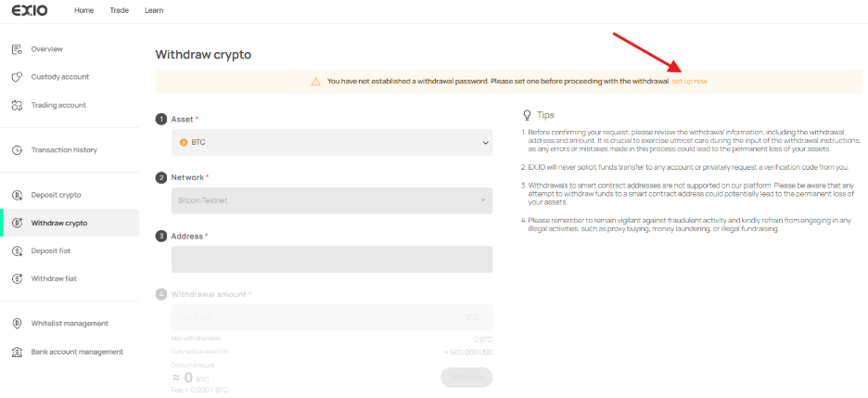The height and width of the screenshot is (398, 868).
Task: Click the Withdraw fiat icon
Action: click(x=17, y=278)
